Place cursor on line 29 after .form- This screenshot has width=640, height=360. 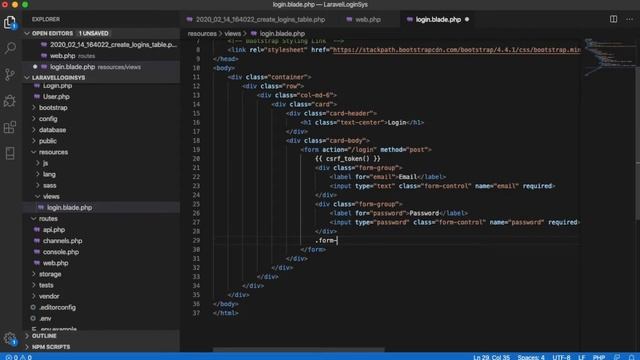coord(337,240)
